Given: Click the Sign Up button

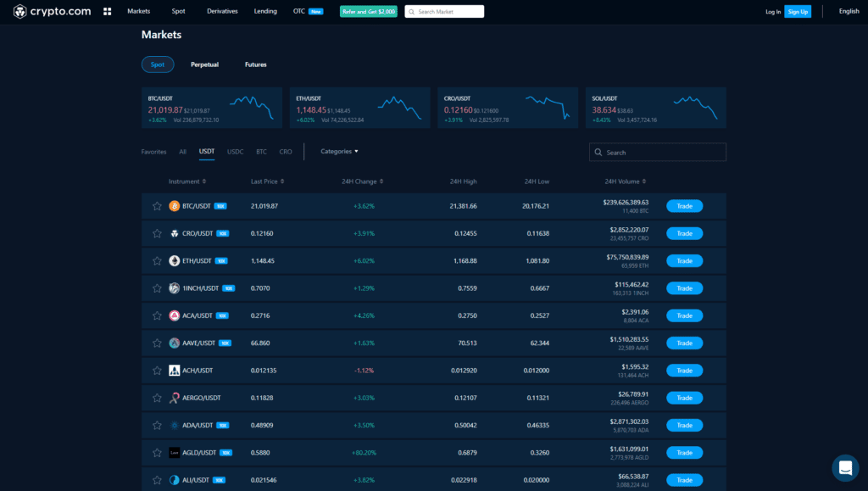Looking at the screenshot, I should (798, 11).
